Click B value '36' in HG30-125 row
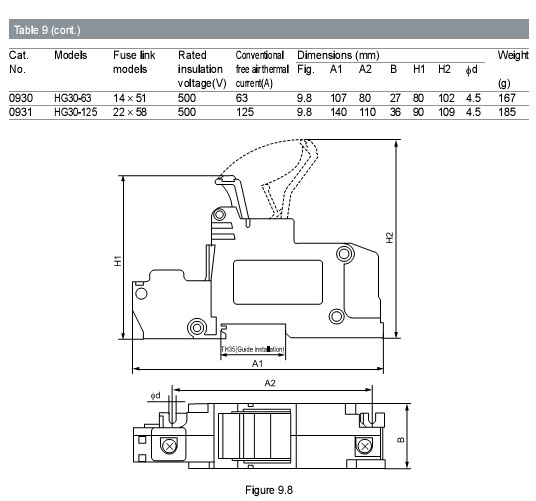Image resolution: width=536 pixels, height=501 pixels. [x=395, y=112]
